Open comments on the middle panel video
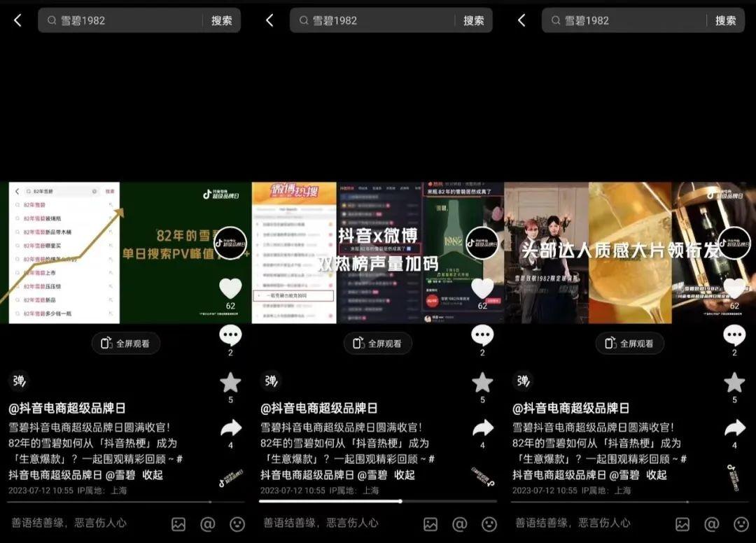 pos(482,337)
